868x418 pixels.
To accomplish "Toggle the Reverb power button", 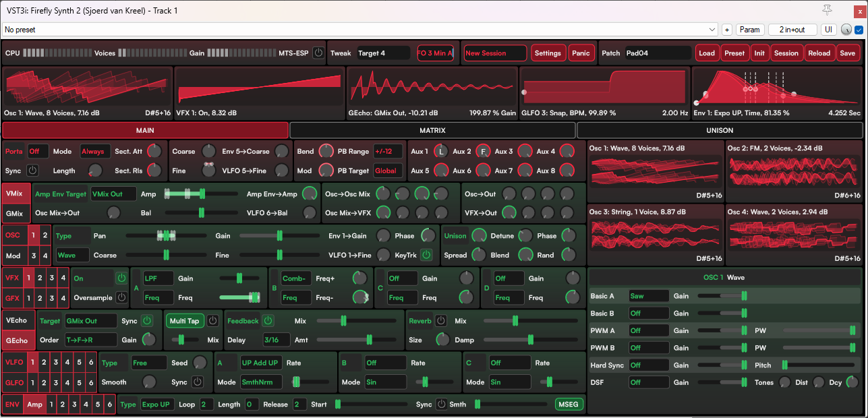I will click(x=441, y=321).
